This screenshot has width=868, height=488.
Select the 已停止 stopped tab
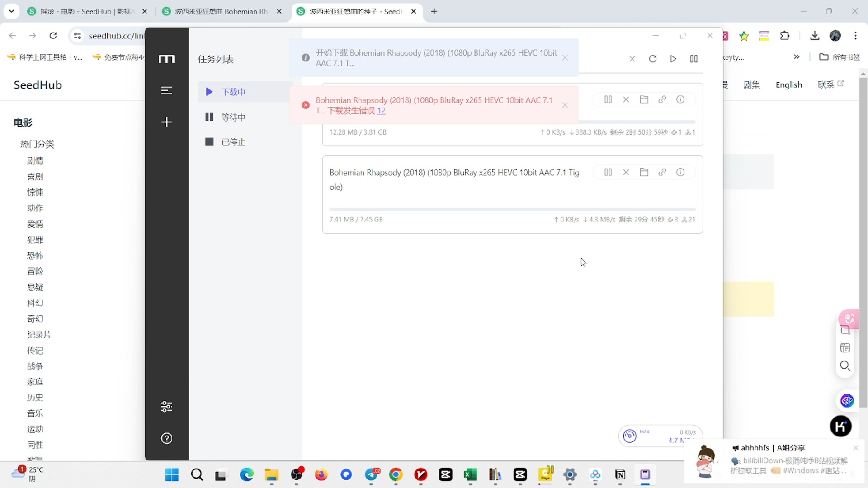click(245, 142)
